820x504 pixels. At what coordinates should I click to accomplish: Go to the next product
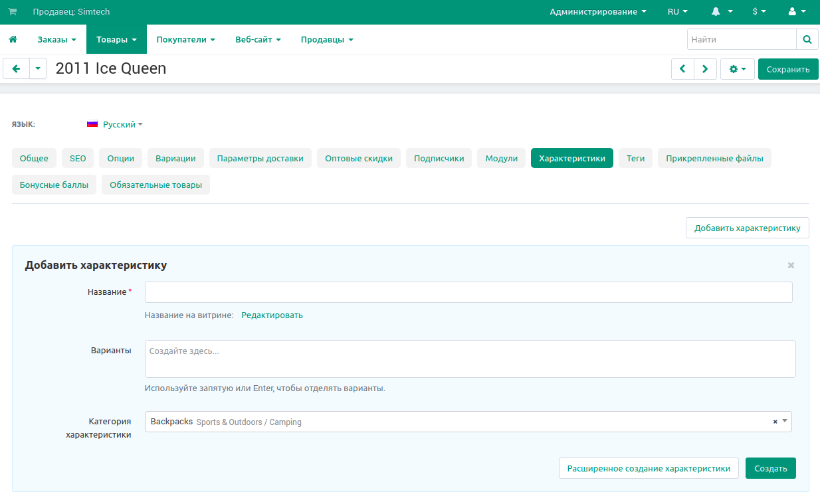(x=705, y=69)
